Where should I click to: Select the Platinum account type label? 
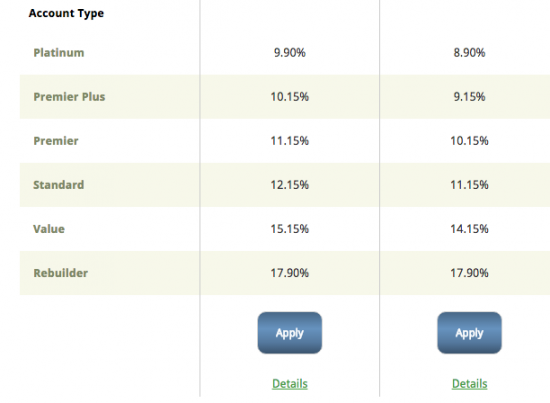point(59,53)
